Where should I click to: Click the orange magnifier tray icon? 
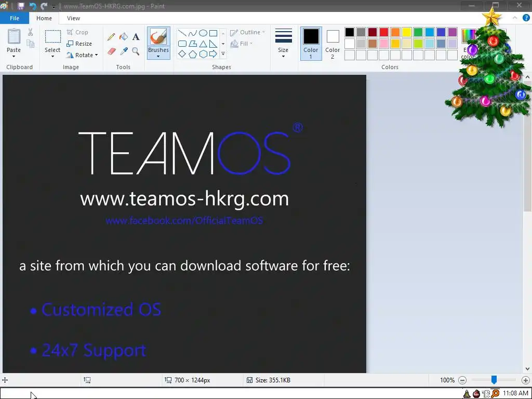(495, 394)
